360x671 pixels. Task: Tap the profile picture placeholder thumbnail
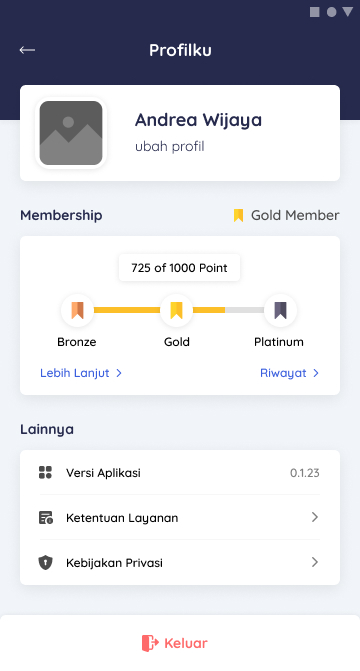(x=71, y=133)
